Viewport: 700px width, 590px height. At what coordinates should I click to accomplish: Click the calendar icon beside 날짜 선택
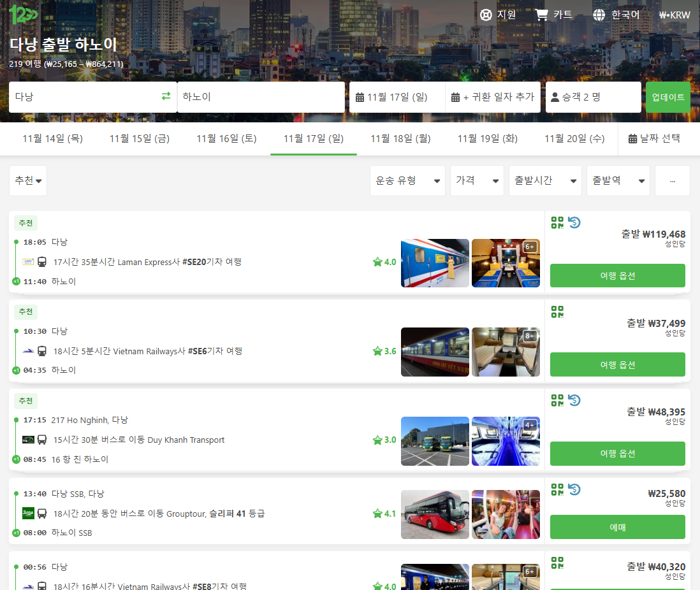tap(632, 138)
